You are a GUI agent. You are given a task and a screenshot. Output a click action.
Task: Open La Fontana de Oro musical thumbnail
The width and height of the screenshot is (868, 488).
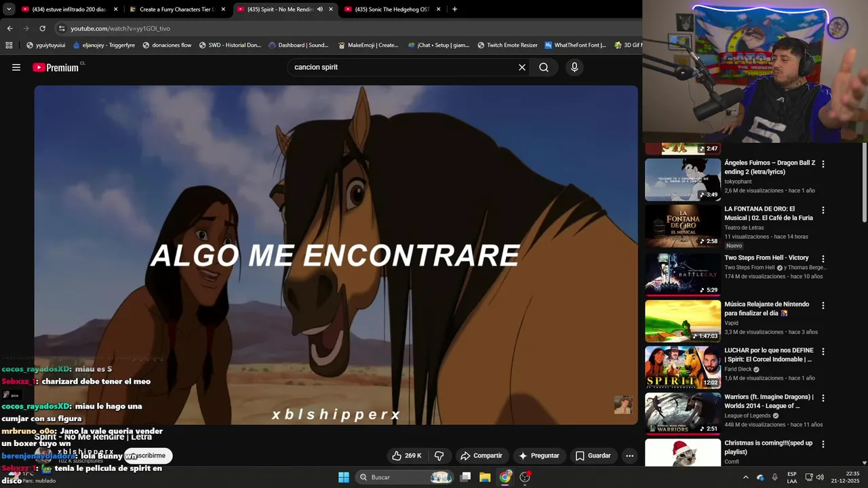click(x=683, y=226)
